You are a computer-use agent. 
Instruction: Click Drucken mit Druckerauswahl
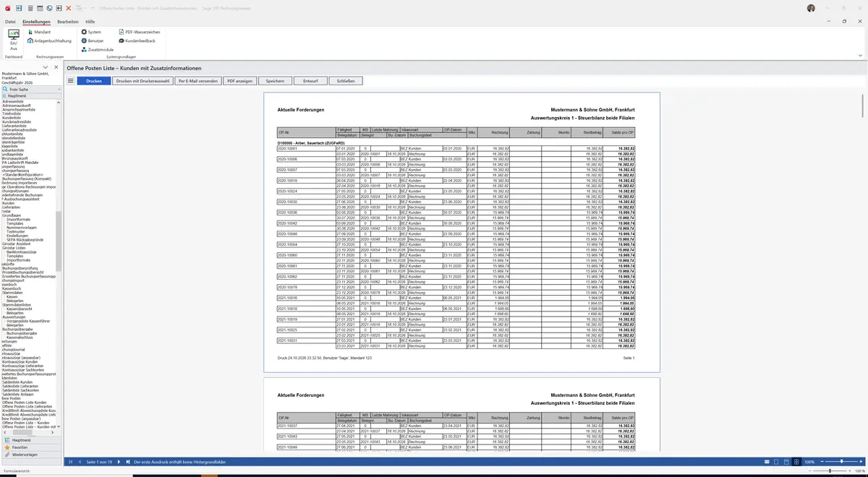143,81
